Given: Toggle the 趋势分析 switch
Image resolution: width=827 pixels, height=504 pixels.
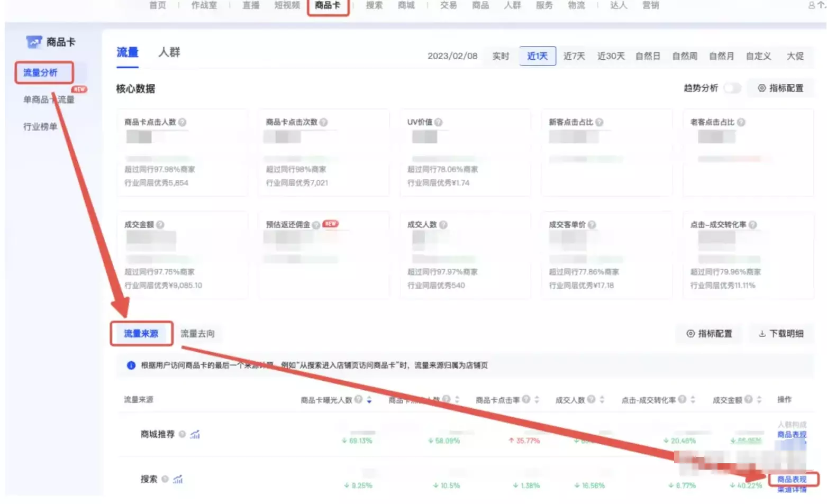Looking at the screenshot, I should 732,88.
